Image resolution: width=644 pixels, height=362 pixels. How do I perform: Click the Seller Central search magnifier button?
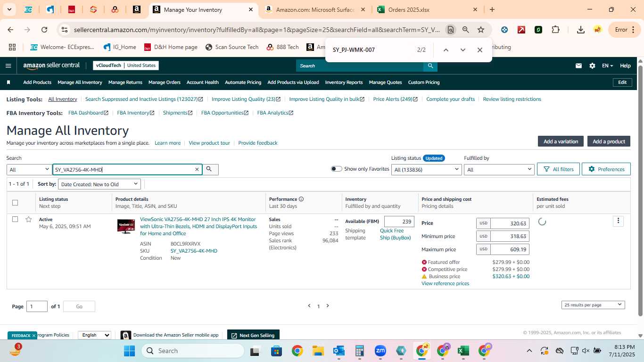click(x=430, y=66)
